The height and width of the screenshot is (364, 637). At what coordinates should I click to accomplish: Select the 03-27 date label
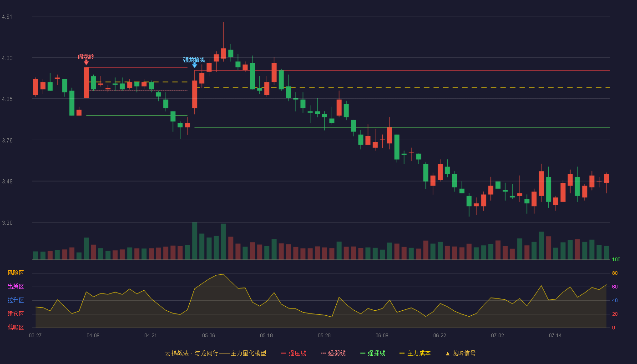[x=35, y=335]
